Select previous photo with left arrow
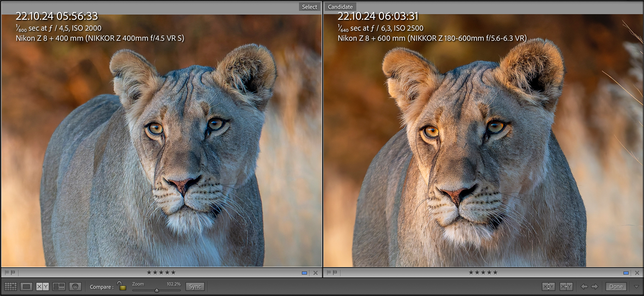This screenshot has height=296, width=644. click(x=584, y=287)
